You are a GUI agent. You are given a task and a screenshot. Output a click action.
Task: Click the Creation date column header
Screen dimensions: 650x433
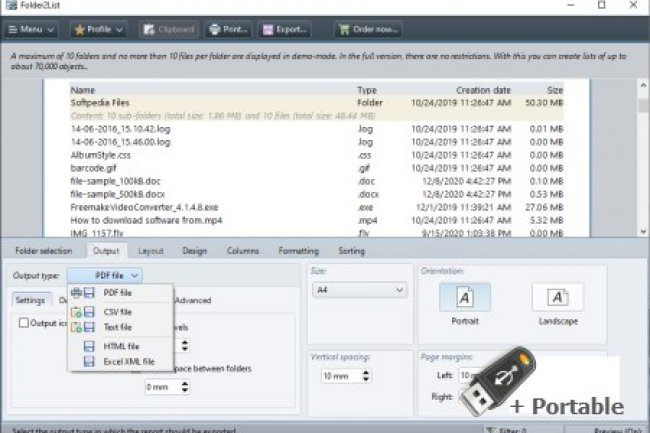pos(483,90)
